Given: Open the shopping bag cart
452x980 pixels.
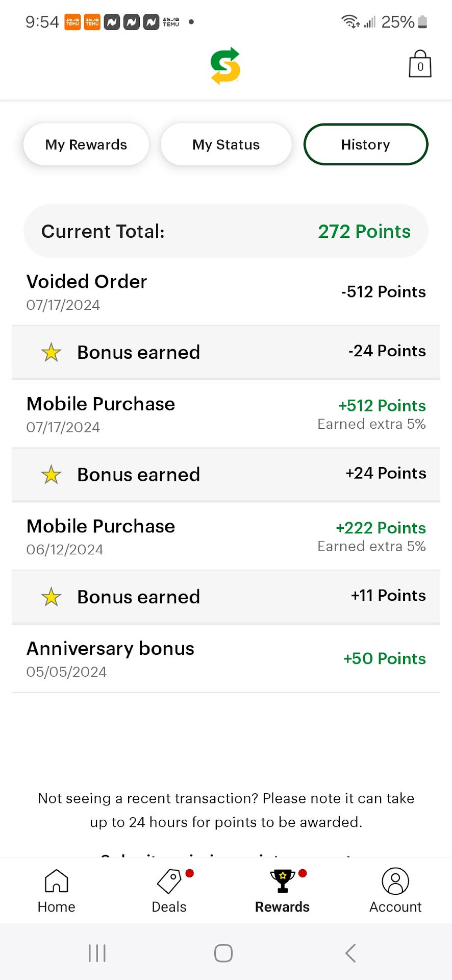Looking at the screenshot, I should (420, 64).
